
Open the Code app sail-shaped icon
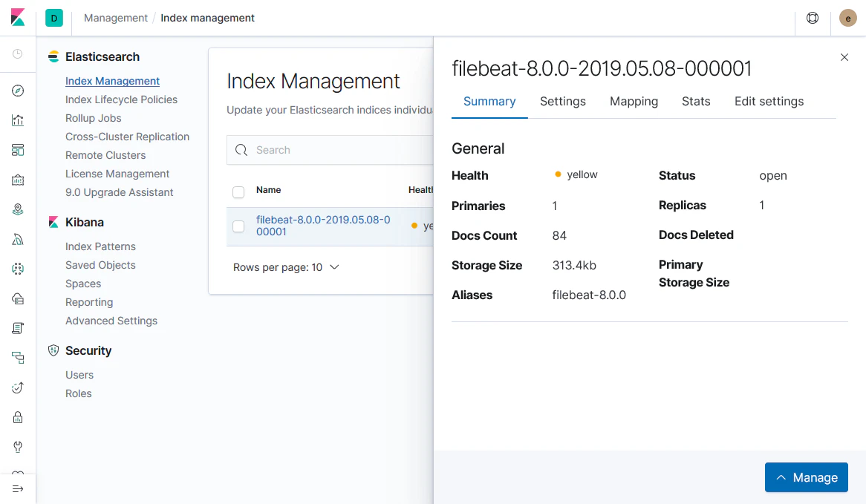click(18, 239)
